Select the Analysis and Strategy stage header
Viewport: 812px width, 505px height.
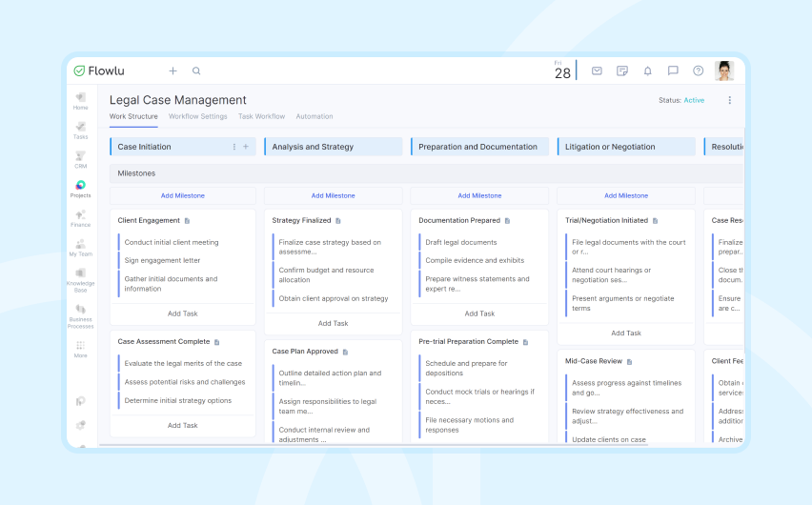click(x=333, y=147)
